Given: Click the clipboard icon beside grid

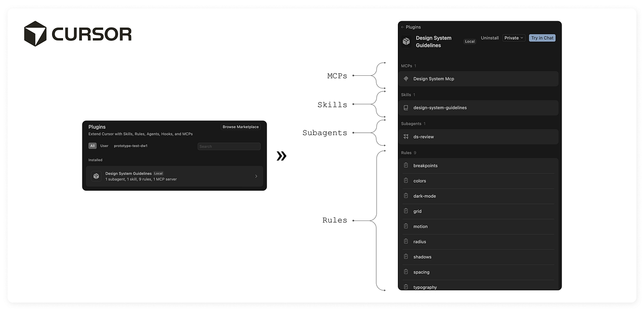Looking at the screenshot, I should 406,211.
